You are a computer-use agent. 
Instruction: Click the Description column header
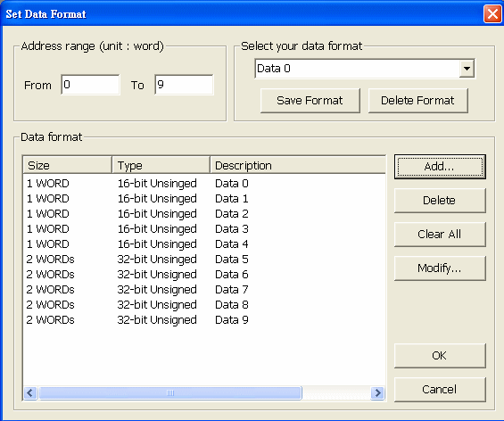(x=298, y=165)
